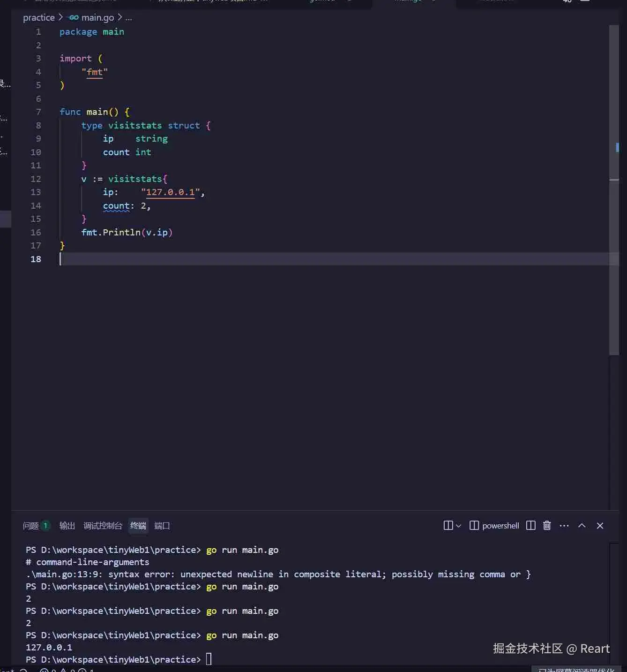Viewport: 627px width, 672px height.
Task: Click the Go language icon beside main.go breadcrumb
Action: 73,17
